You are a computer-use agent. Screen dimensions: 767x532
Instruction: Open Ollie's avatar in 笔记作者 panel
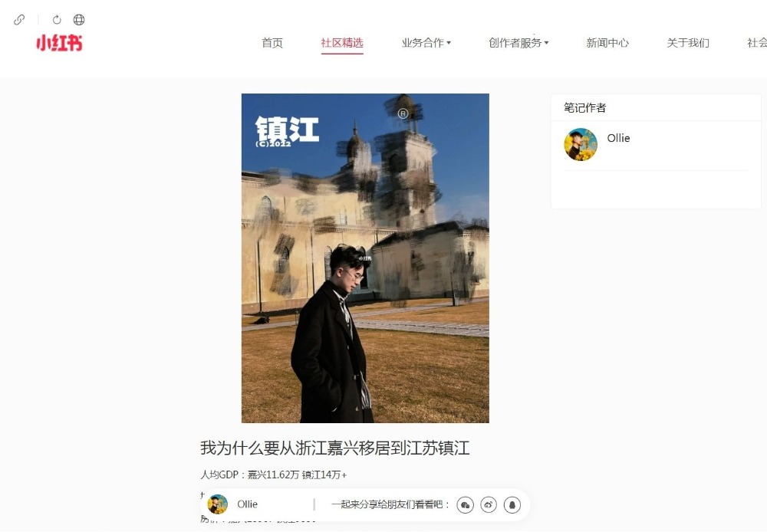coord(581,145)
